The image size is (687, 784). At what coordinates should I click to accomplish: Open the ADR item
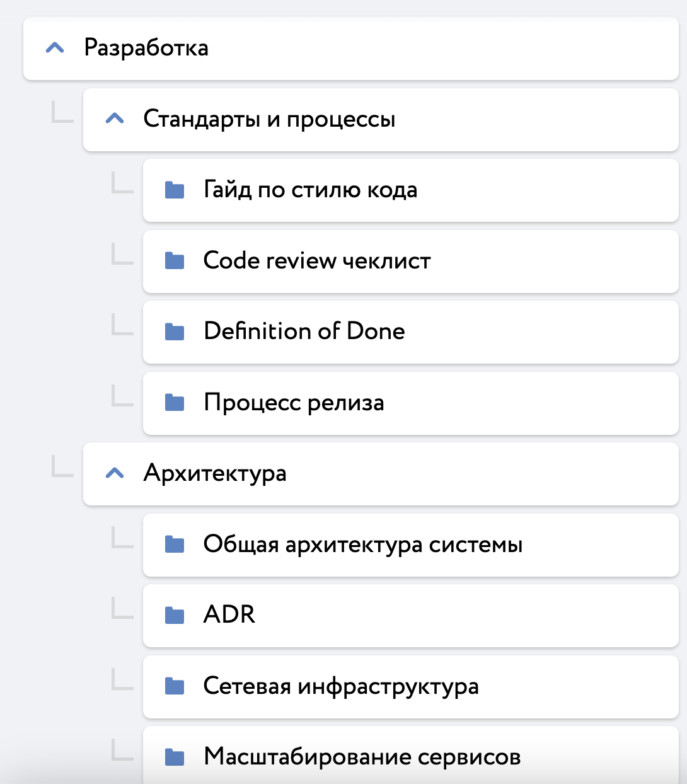click(411, 615)
